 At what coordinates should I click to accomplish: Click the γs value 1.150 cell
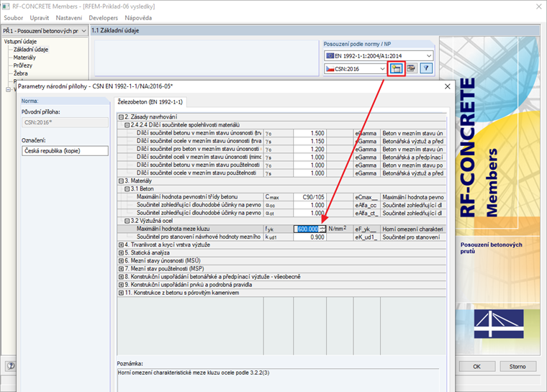coord(309,141)
